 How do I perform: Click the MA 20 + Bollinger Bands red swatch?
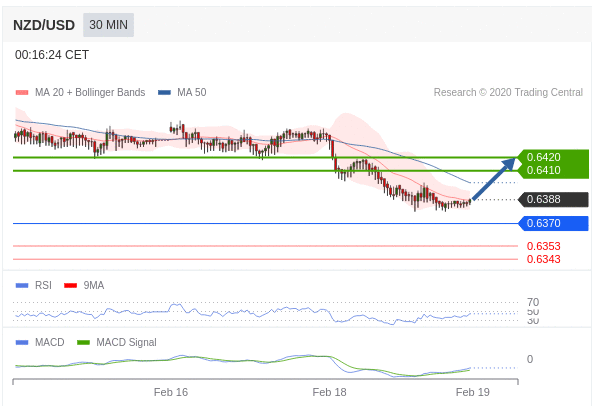pos(22,92)
